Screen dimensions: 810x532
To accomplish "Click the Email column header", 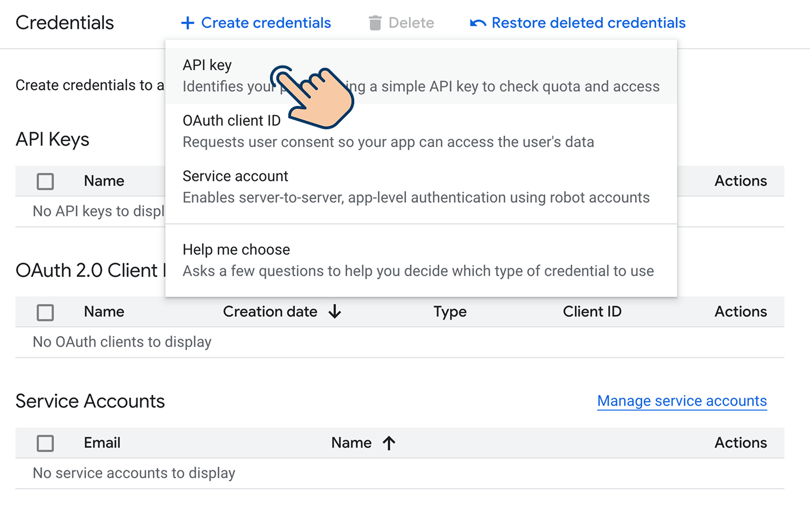I will point(102,443).
